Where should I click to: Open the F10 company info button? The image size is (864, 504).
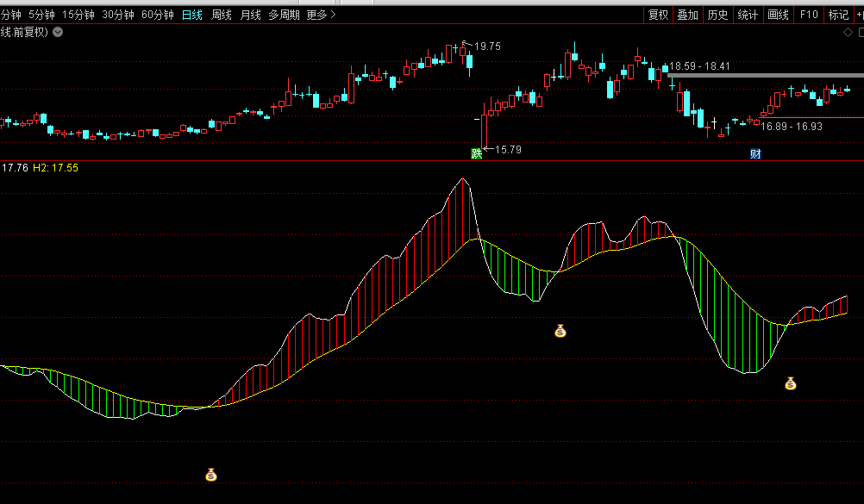click(x=808, y=15)
